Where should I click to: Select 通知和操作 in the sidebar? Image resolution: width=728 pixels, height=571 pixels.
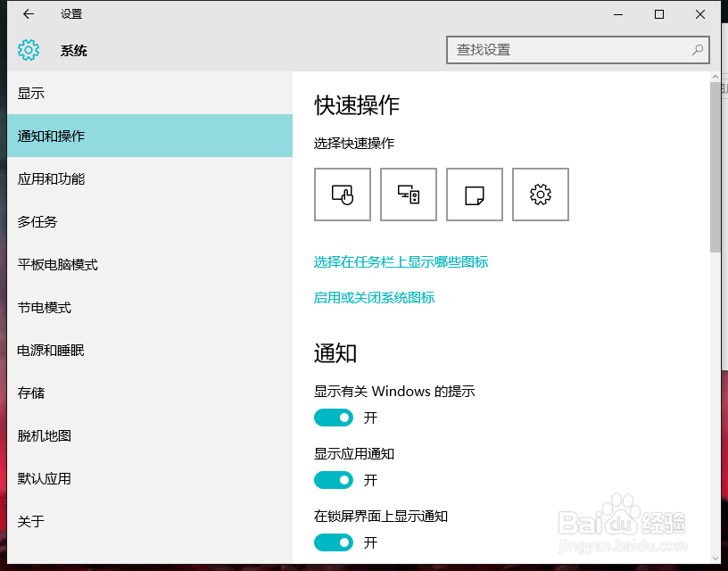click(150, 136)
